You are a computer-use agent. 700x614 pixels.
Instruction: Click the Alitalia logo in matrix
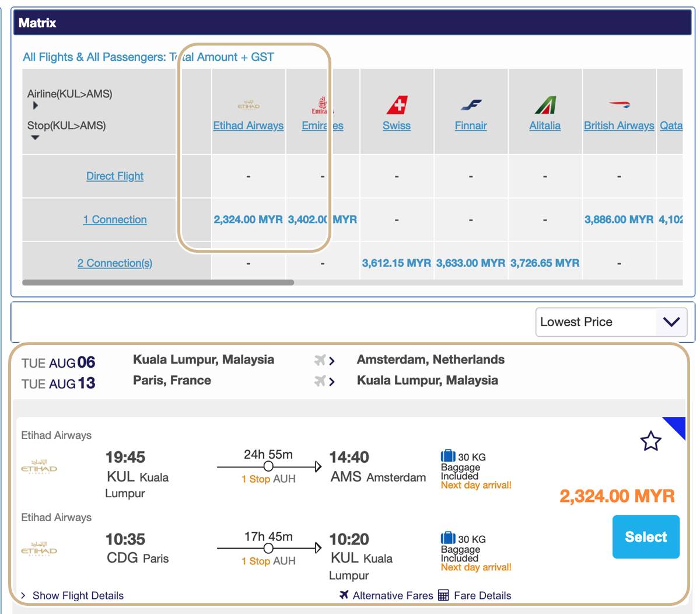click(x=545, y=104)
